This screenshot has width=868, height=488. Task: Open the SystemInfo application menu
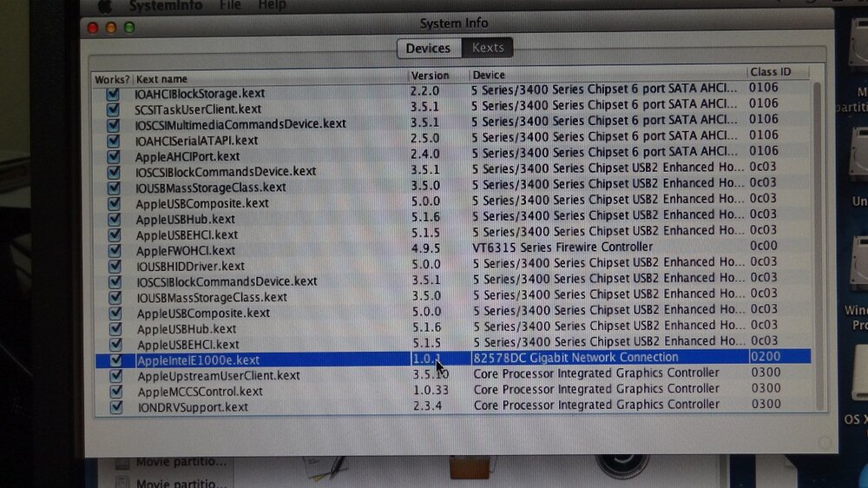click(x=165, y=5)
